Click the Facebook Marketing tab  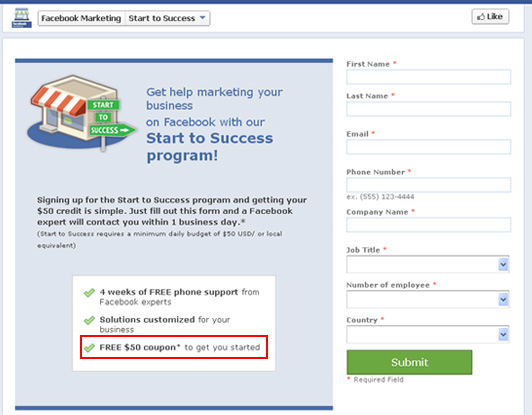(x=81, y=18)
